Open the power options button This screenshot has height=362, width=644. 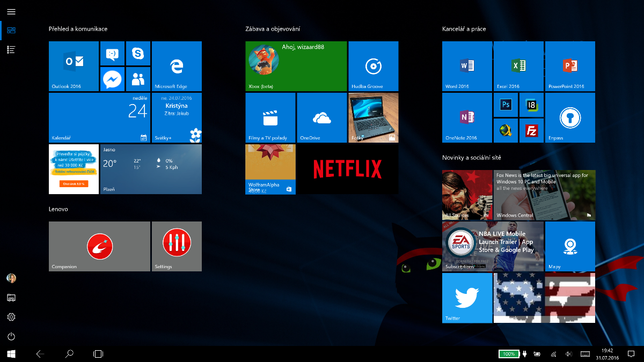11,336
